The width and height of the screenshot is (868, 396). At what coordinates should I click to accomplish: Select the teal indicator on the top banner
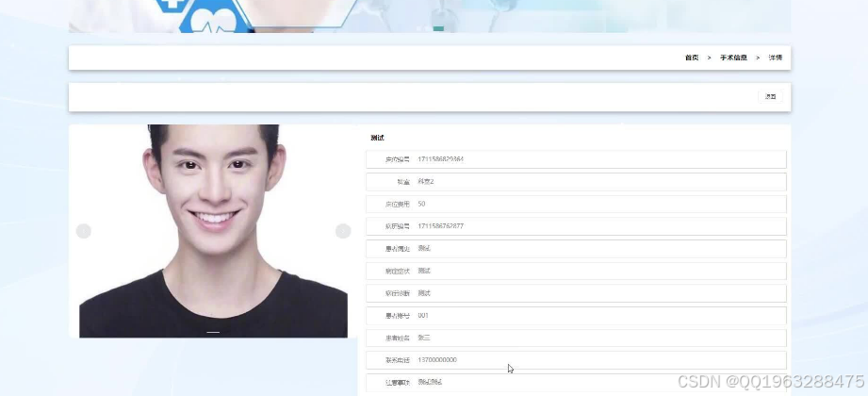438,28
